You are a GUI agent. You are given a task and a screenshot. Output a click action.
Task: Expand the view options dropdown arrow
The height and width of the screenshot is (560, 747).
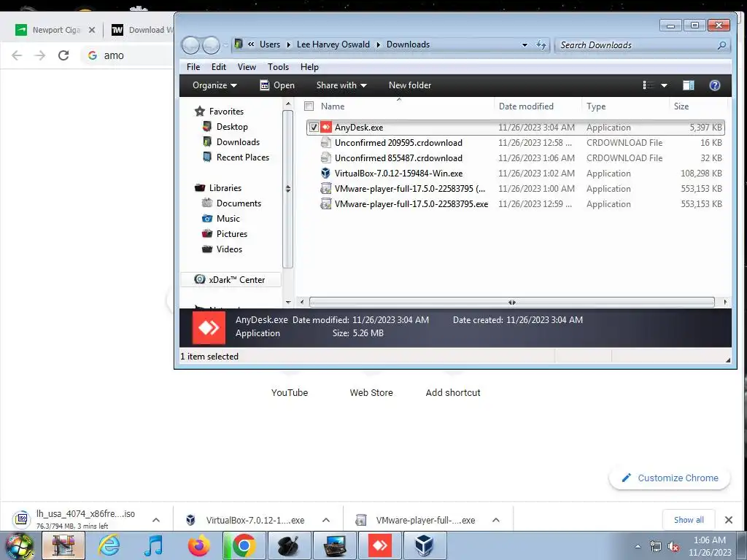coord(664,85)
